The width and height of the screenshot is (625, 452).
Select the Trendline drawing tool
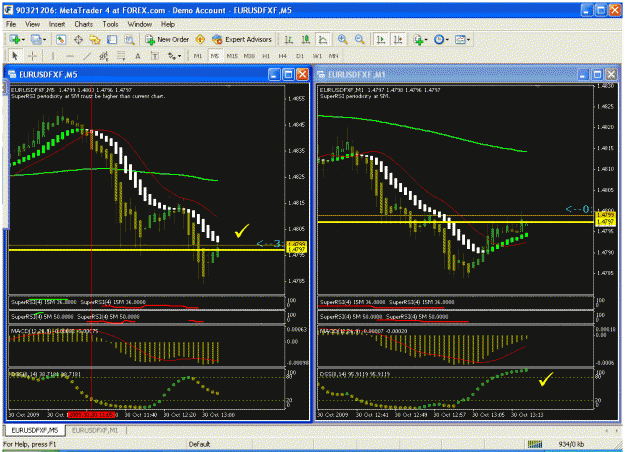coord(87,56)
